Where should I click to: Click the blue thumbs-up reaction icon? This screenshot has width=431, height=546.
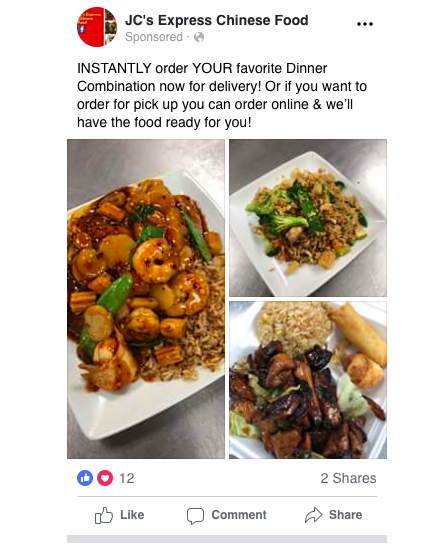coord(85,478)
